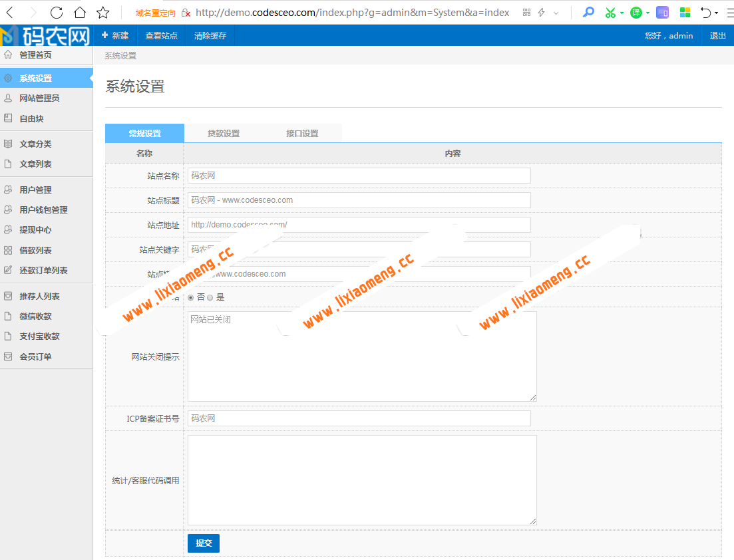The height and width of the screenshot is (560, 734).
Task: Click the 文章分类 book icon
Action: (x=8, y=144)
